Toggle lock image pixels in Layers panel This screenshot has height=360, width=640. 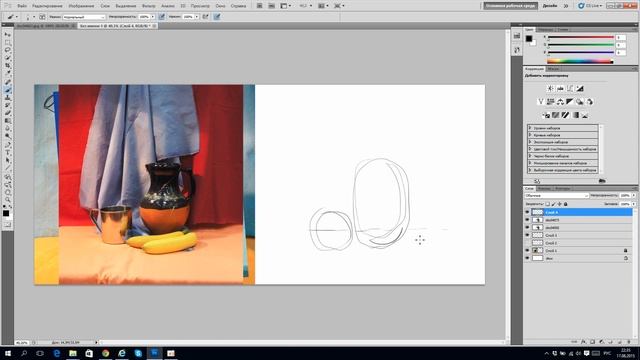553,204
